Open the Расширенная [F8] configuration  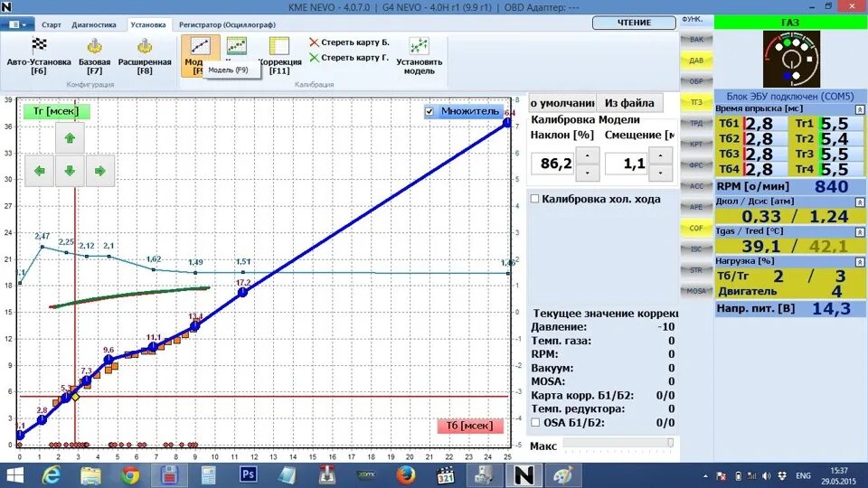145,56
